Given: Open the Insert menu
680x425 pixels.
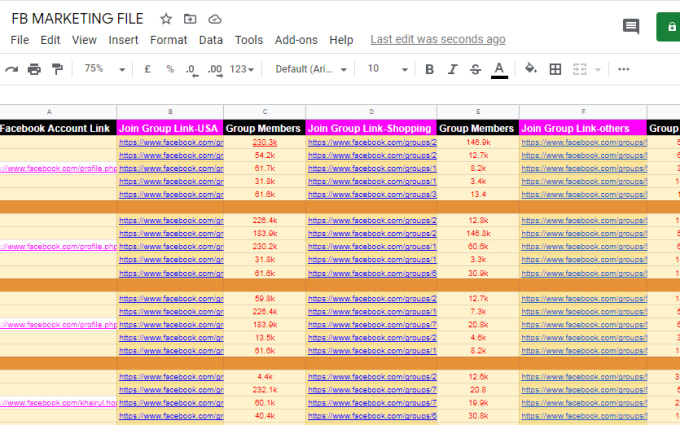Looking at the screenshot, I should click(123, 40).
